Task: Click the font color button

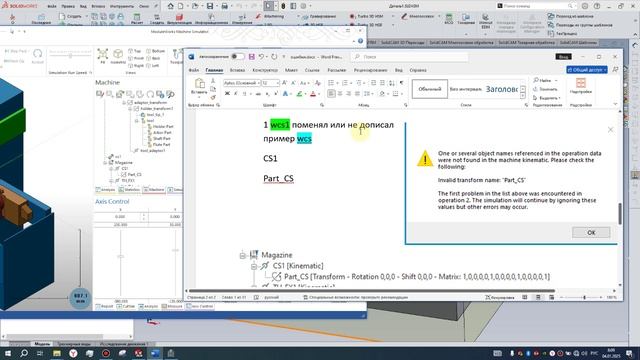Action: (313, 94)
